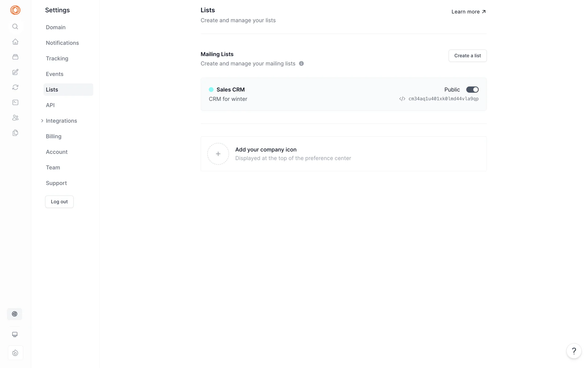This screenshot has height=368, width=588.
Task: Click the pencil compose icon in sidebar
Action: click(x=15, y=72)
